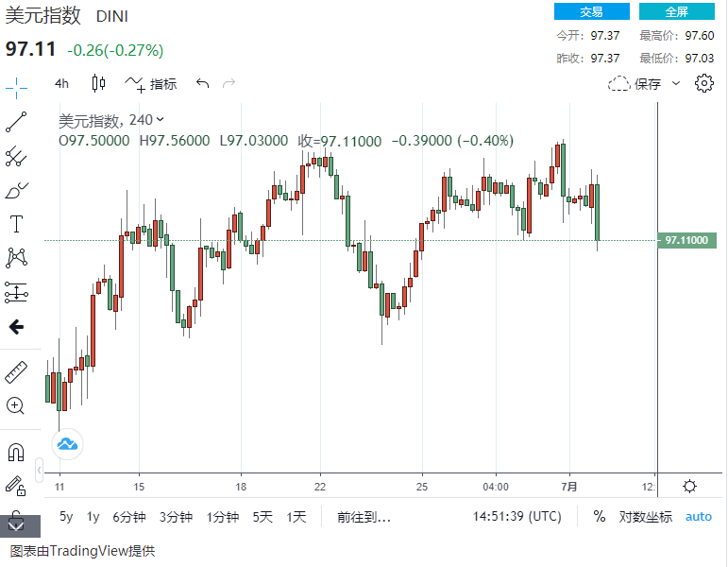Select the trend line drawing tool
The height and width of the screenshot is (567, 728).
16,122
